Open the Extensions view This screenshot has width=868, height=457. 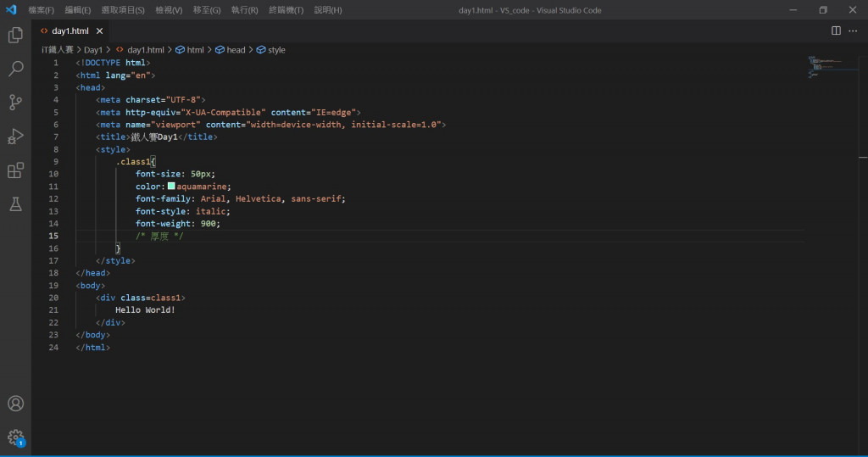15,170
